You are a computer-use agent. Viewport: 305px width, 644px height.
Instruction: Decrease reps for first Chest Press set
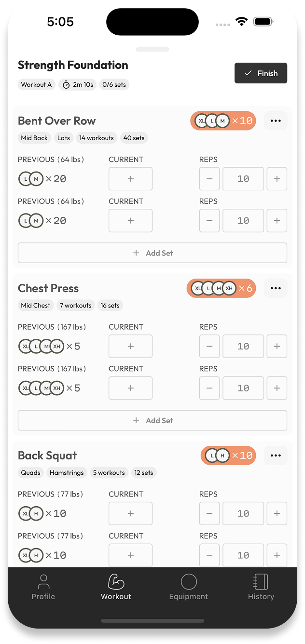click(x=209, y=346)
